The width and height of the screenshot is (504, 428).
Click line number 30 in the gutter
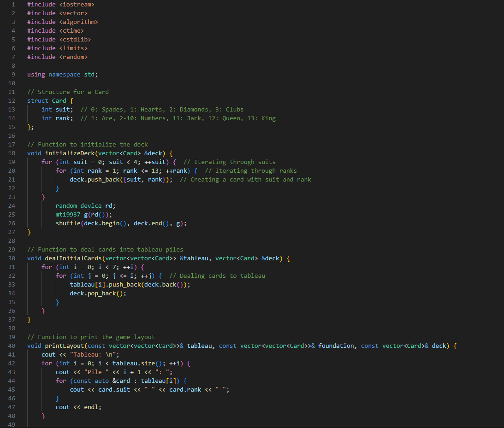coord(12,258)
